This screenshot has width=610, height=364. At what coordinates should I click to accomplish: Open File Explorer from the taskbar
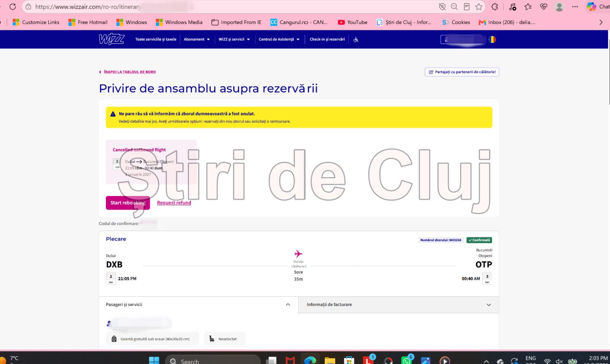coord(330,360)
